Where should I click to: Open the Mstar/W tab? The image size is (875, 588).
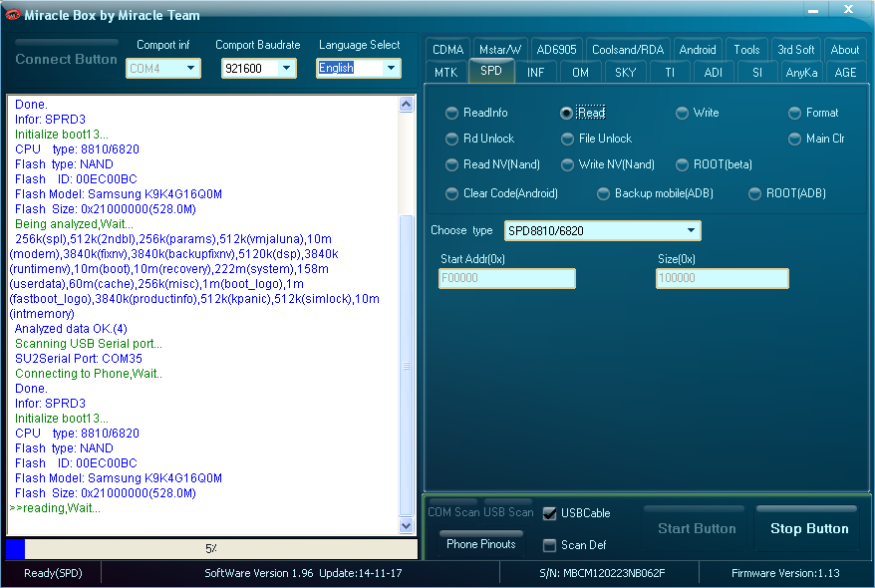[x=500, y=50]
